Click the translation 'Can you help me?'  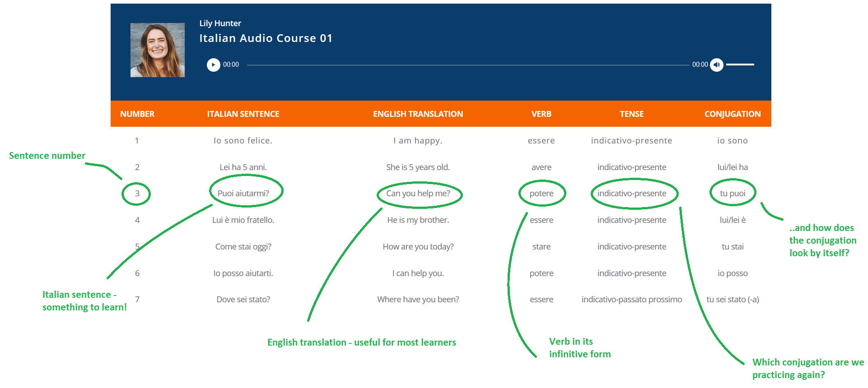pos(418,194)
